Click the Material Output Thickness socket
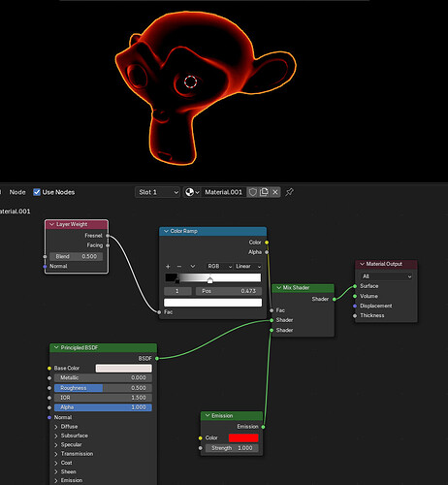 (355, 315)
